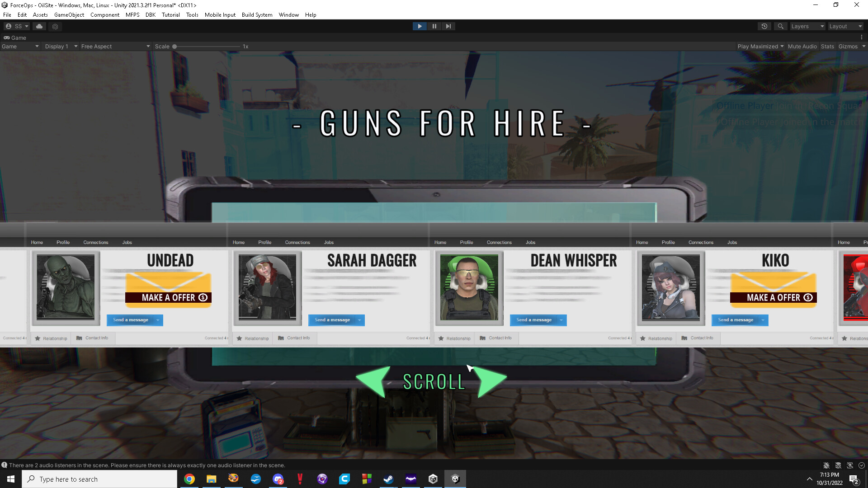Viewport: 868px width, 488px height.
Task: Click Make A Offer on Undead's profile
Action: click(x=168, y=297)
